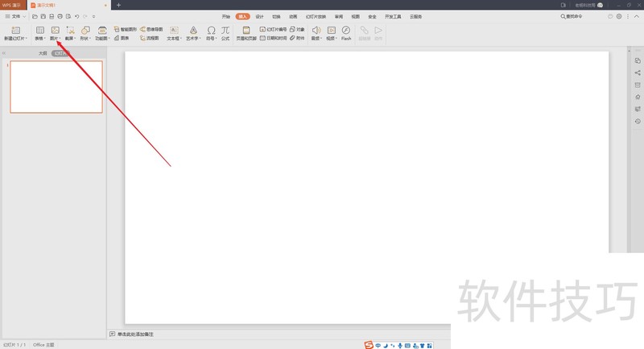This screenshot has width=644, height=349.
Task: Click the 图片 picture insert icon
Action: [x=55, y=31]
